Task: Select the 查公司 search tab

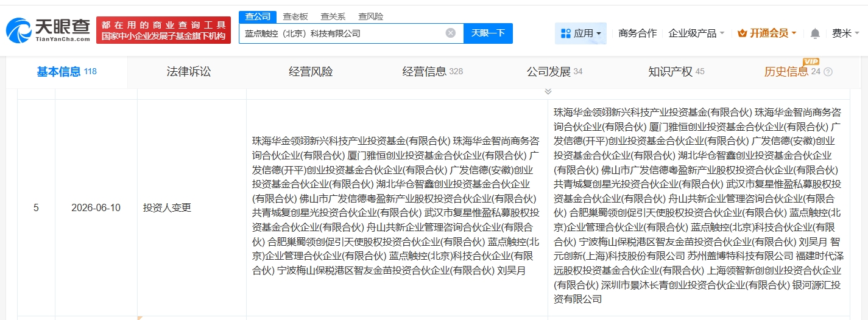Action: point(258,16)
